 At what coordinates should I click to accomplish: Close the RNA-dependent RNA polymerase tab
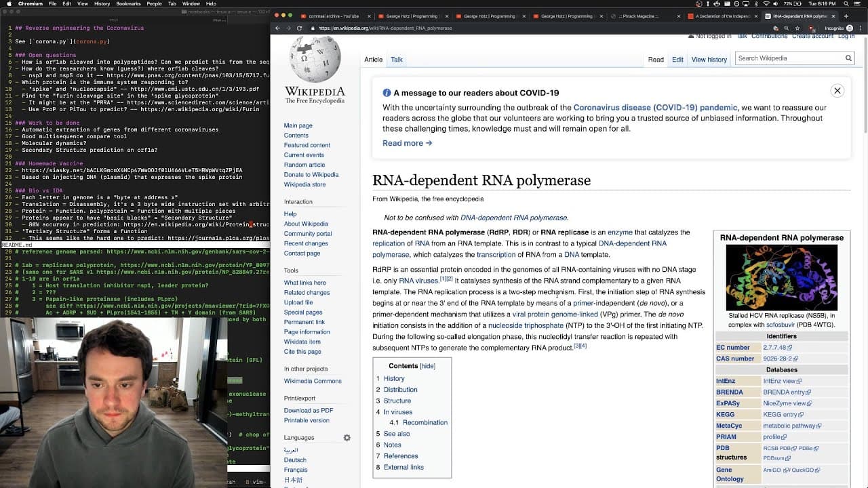click(833, 16)
